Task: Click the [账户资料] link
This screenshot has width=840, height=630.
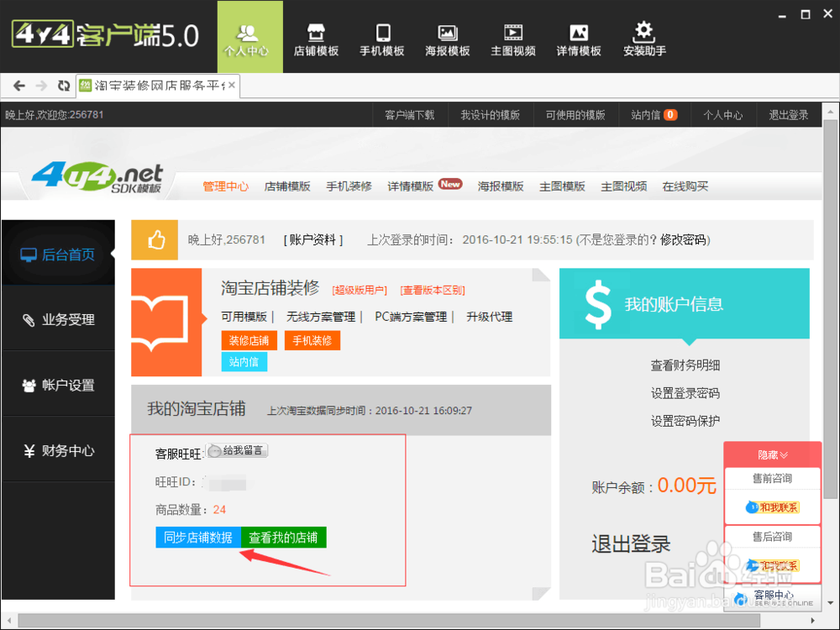Action: point(312,240)
